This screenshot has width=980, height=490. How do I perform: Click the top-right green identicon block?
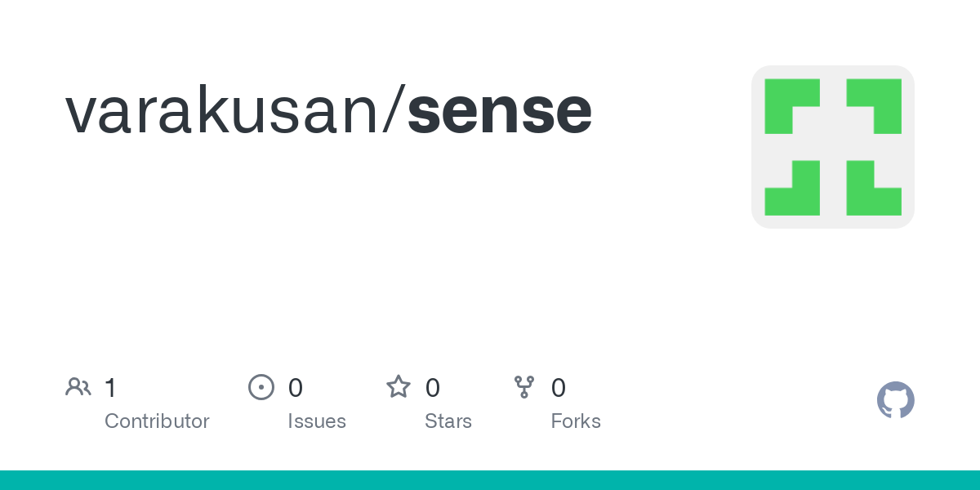pyautogui.click(x=874, y=106)
